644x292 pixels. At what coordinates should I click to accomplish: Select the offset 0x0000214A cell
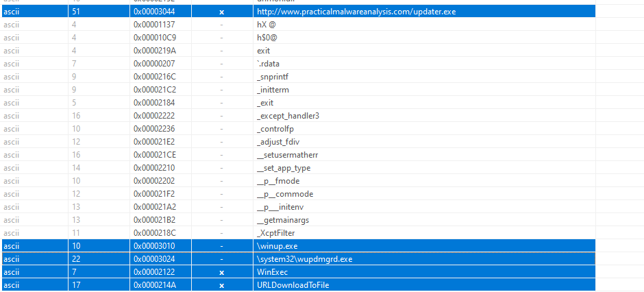(x=155, y=285)
